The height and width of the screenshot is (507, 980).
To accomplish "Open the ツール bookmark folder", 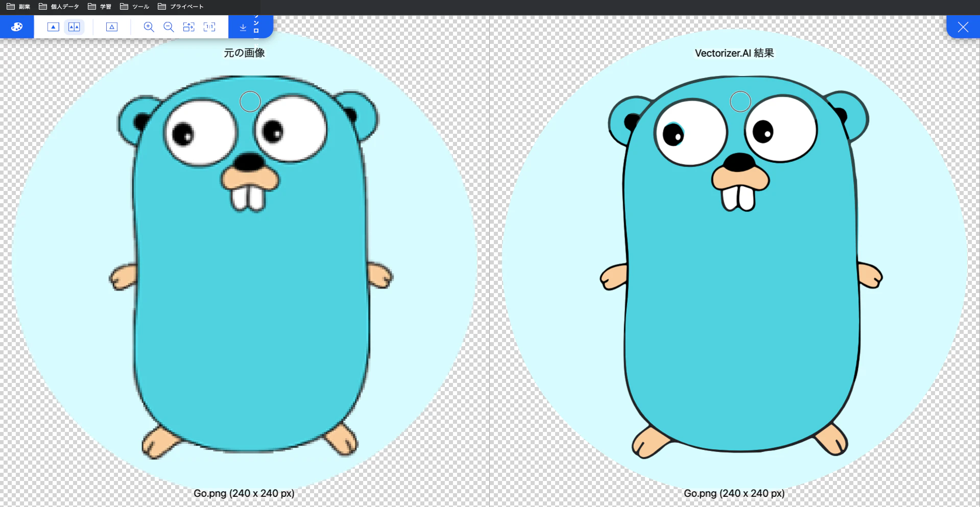I will tap(135, 7).
